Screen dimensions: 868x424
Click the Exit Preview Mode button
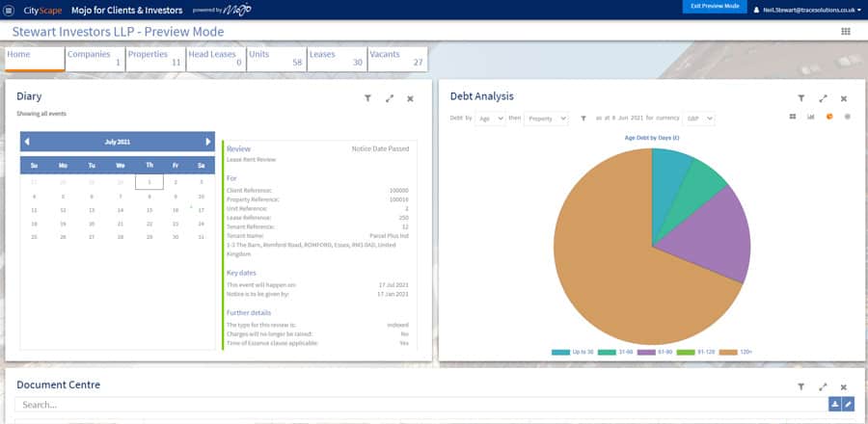coord(716,7)
